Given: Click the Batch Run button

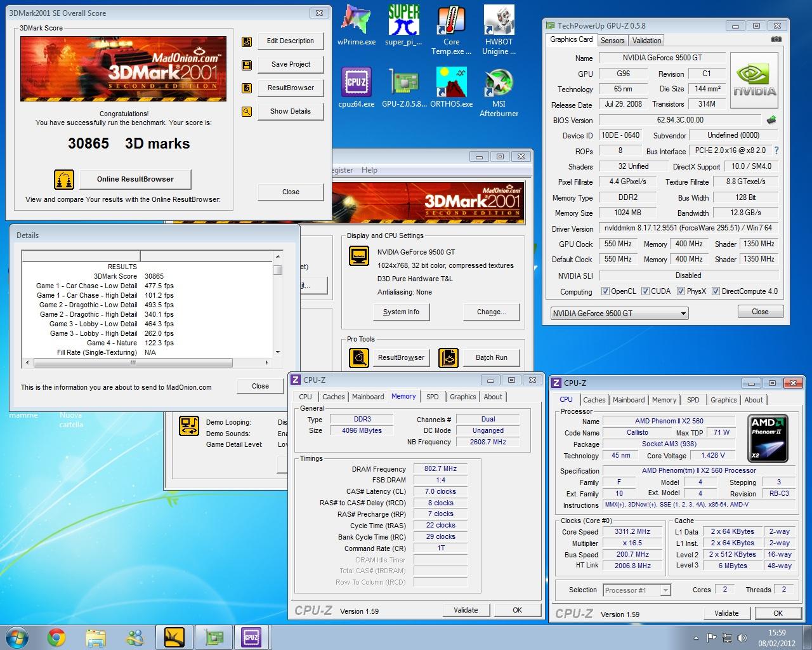Looking at the screenshot, I should (492, 358).
